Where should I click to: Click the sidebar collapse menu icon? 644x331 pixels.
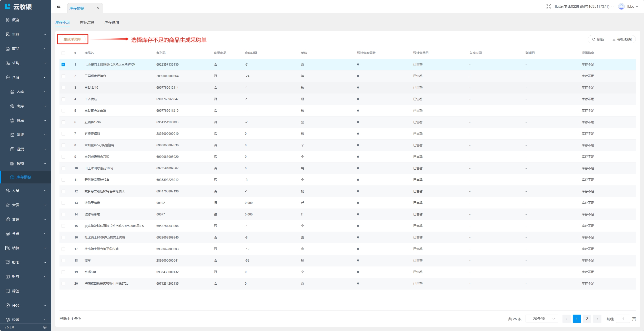coord(59,6)
